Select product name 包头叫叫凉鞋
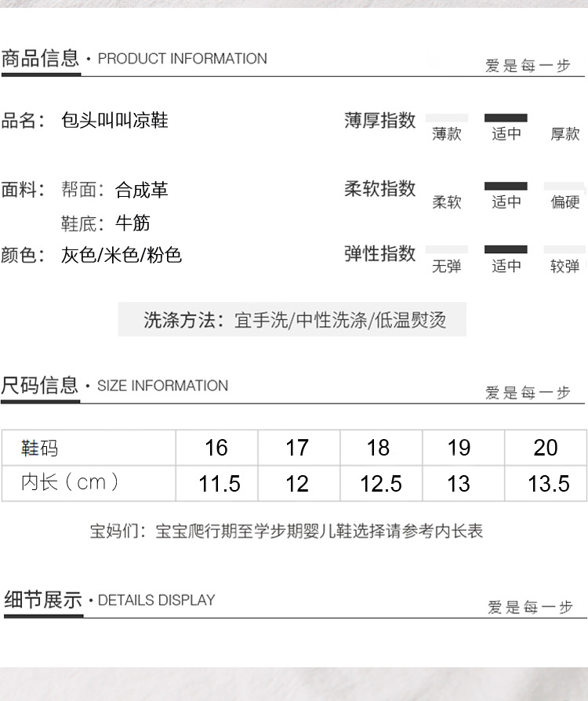 pos(114,120)
